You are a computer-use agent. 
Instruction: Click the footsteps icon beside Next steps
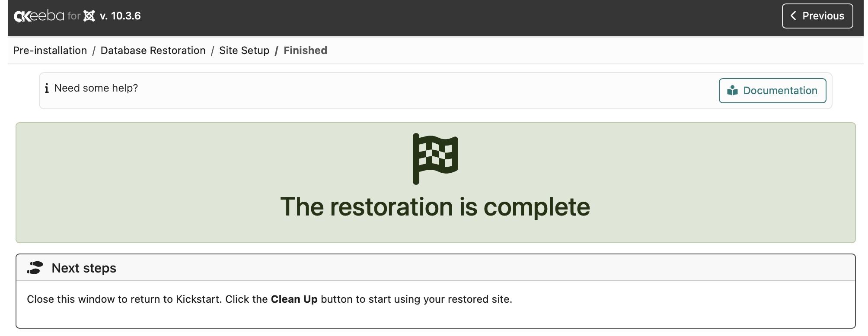35,268
